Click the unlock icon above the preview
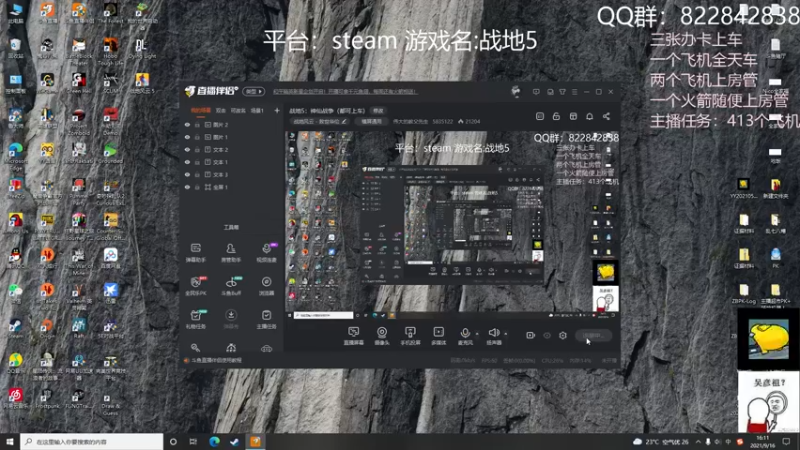This screenshot has height=450, width=800. coord(556,116)
